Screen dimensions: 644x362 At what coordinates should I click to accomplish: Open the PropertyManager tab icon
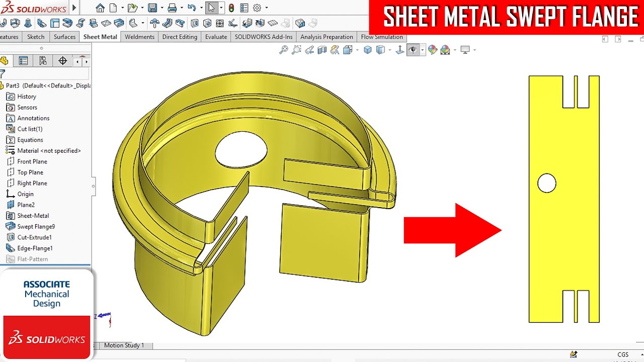pyautogui.click(x=23, y=61)
